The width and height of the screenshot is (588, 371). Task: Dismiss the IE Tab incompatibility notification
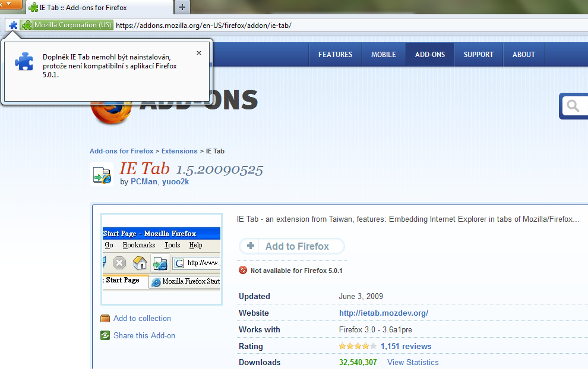(x=199, y=53)
